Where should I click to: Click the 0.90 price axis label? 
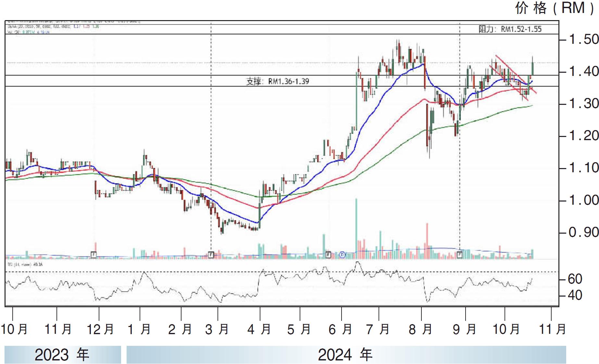(x=584, y=232)
